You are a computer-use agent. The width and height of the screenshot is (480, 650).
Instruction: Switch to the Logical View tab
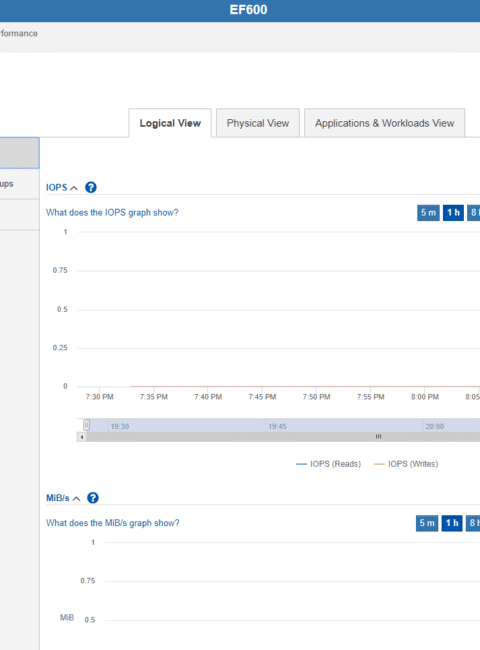[170, 123]
